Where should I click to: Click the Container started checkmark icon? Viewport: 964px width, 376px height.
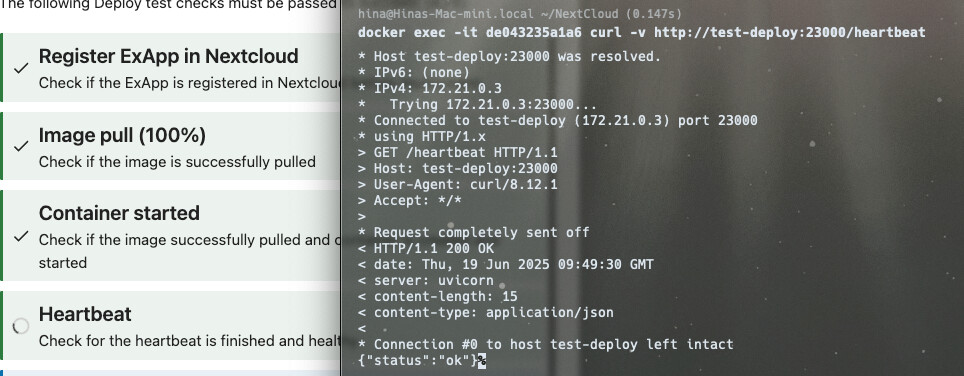tap(21, 236)
